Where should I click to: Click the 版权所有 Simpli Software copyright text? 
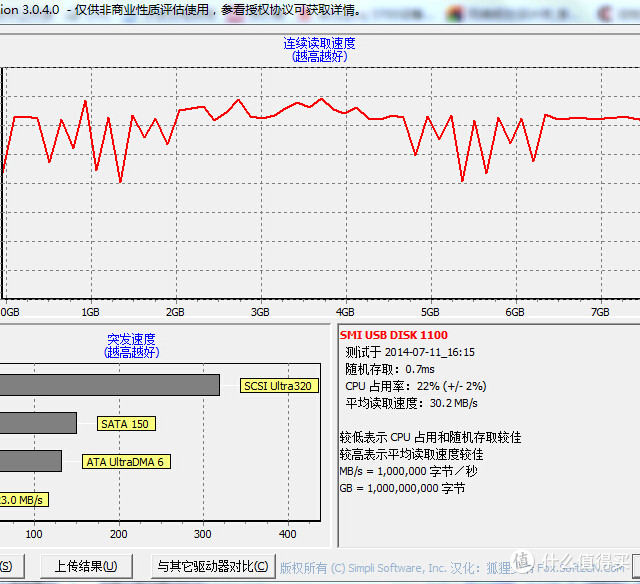point(452,568)
